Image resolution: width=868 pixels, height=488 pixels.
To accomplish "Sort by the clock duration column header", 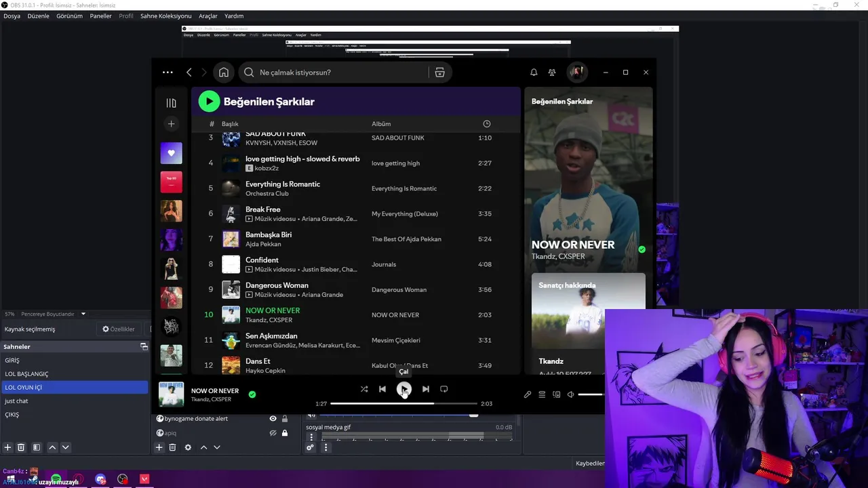I will (486, 124).
